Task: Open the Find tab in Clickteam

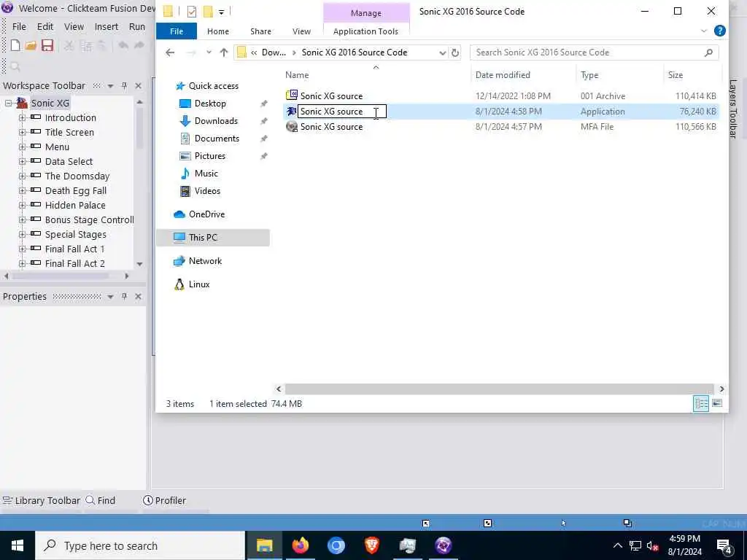Action: pos(101,500)
